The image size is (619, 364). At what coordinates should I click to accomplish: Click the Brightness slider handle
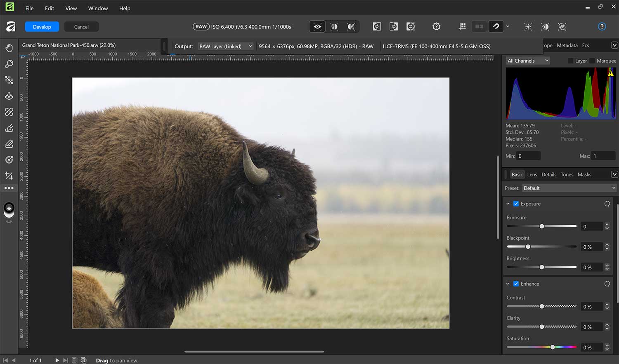click(x=542, y=267)
